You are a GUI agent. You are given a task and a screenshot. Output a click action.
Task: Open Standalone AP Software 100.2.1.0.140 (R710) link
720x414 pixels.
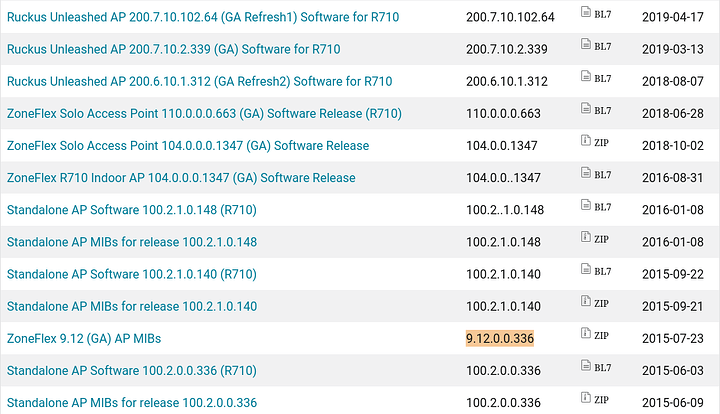(x=132, y=274)
